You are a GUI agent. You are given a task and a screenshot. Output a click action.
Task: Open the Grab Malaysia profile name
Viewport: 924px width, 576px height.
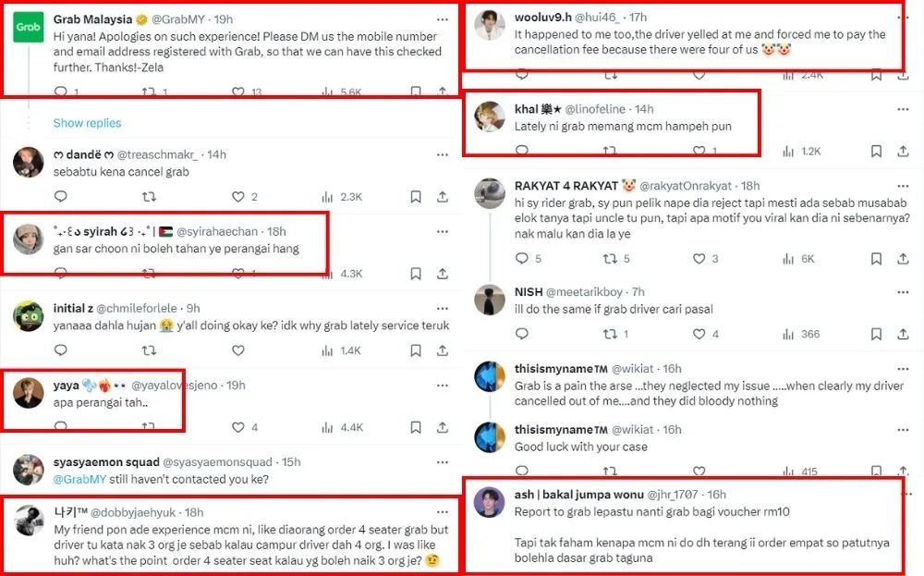pyautogui.click(x=91, y=18)
